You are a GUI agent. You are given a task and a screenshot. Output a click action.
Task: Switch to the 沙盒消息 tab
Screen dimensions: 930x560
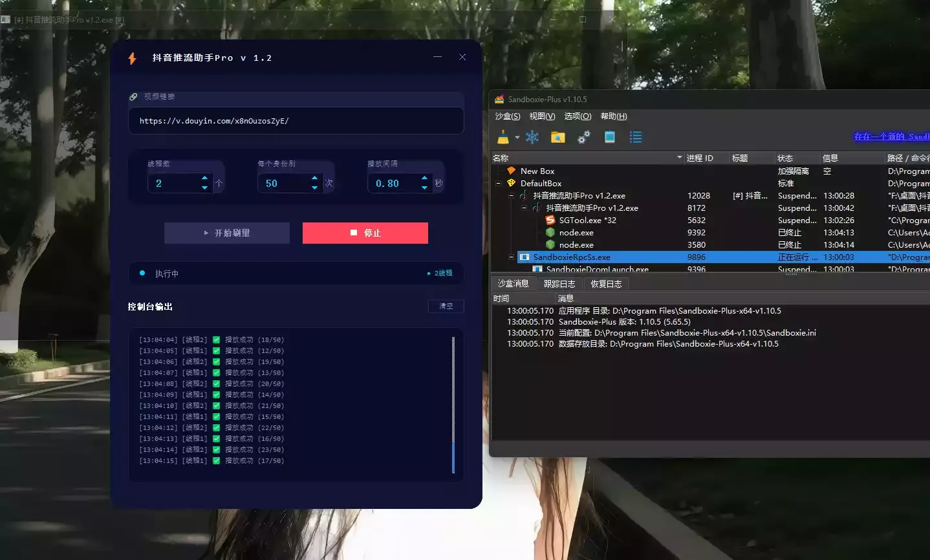[x=513, y=284]
